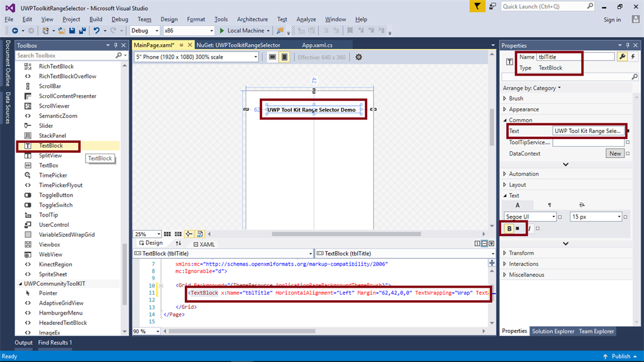The width and height of the screenshot is (644, 362).
Task: Select the TextBlock control in Toolbox
Action: click(x=51, y=145)
